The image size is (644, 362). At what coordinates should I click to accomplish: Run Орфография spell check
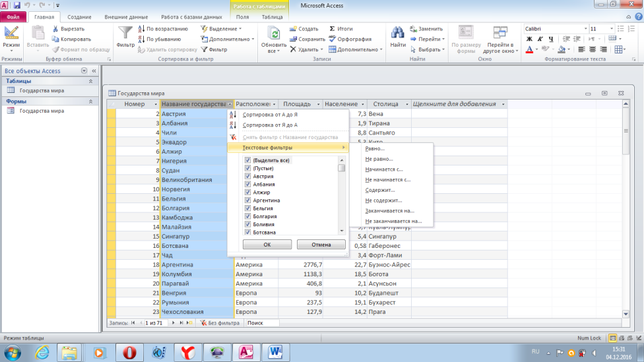coord(350,39)
